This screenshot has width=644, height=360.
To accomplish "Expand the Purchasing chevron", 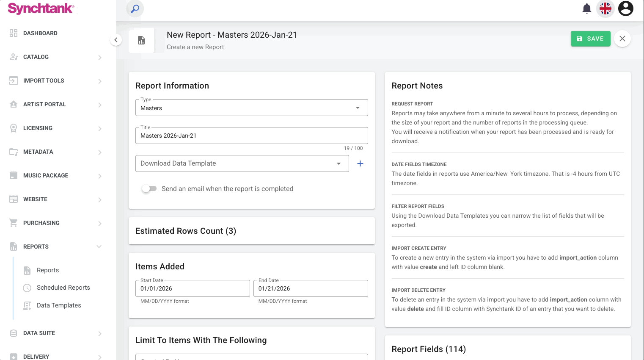I will [x=100, y=223].
